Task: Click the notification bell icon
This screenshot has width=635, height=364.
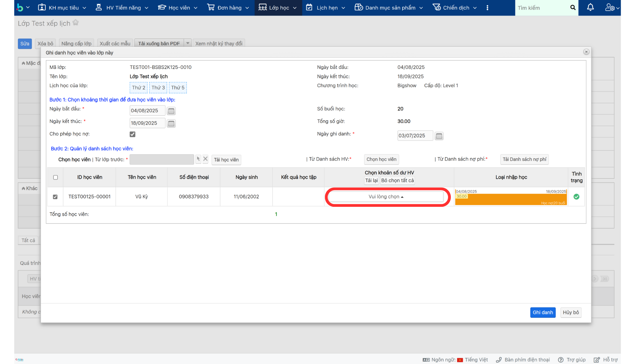Action: (x=590, y=7)
